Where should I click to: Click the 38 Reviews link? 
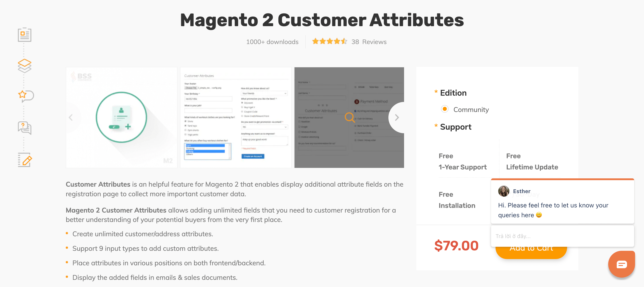(x=369, y=42)
